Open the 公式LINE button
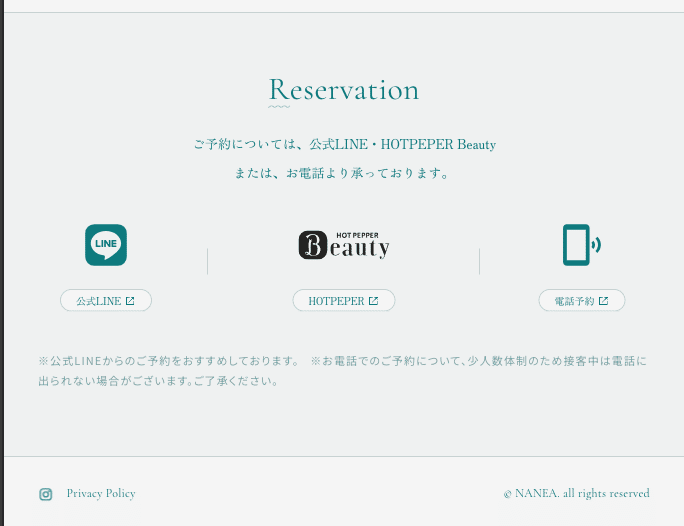This screenshot has width=684, height=526. point(106,301)
